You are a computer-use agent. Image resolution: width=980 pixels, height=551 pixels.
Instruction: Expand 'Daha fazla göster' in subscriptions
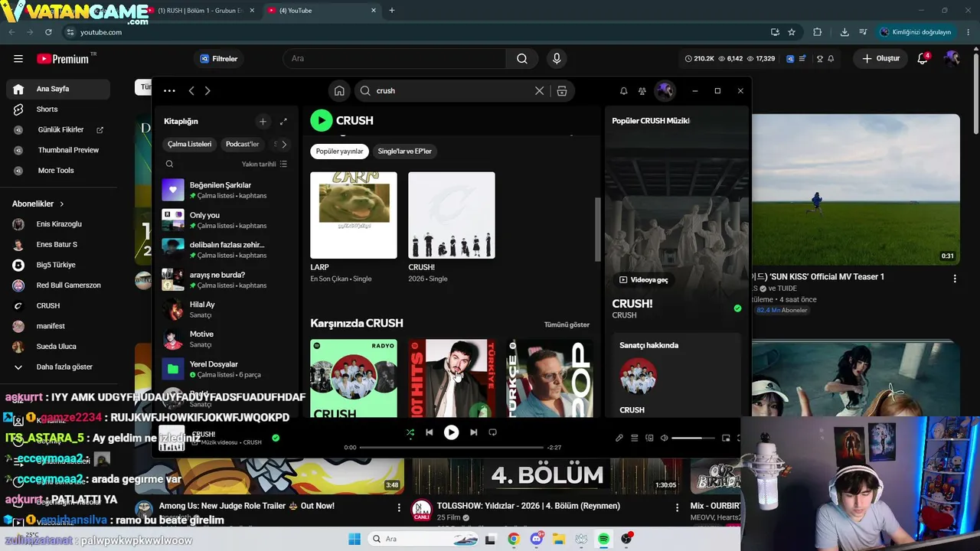click(x=58, y=367)
